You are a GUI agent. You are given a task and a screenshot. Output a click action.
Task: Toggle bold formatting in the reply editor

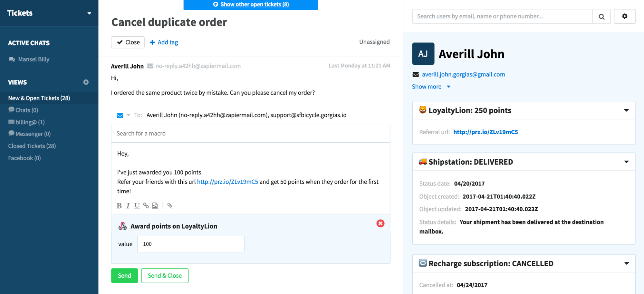(119, 206)
